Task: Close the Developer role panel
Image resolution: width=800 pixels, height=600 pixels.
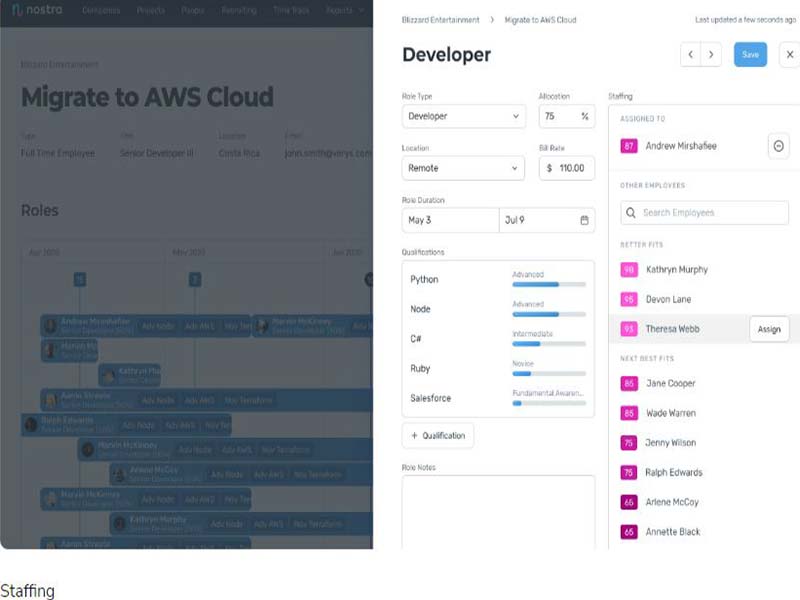Action: click(787, 55)
